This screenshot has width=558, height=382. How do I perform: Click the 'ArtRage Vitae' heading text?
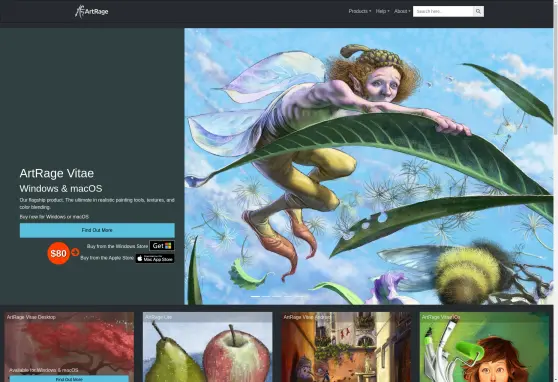[x=57, y=173]
